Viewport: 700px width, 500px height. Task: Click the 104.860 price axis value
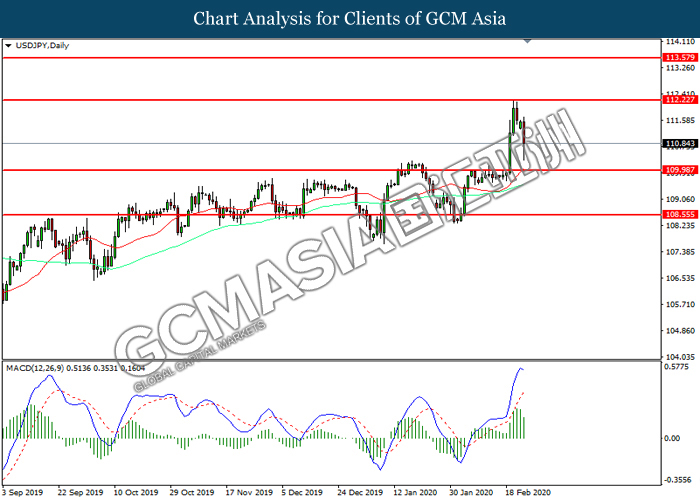coord(680,331)
